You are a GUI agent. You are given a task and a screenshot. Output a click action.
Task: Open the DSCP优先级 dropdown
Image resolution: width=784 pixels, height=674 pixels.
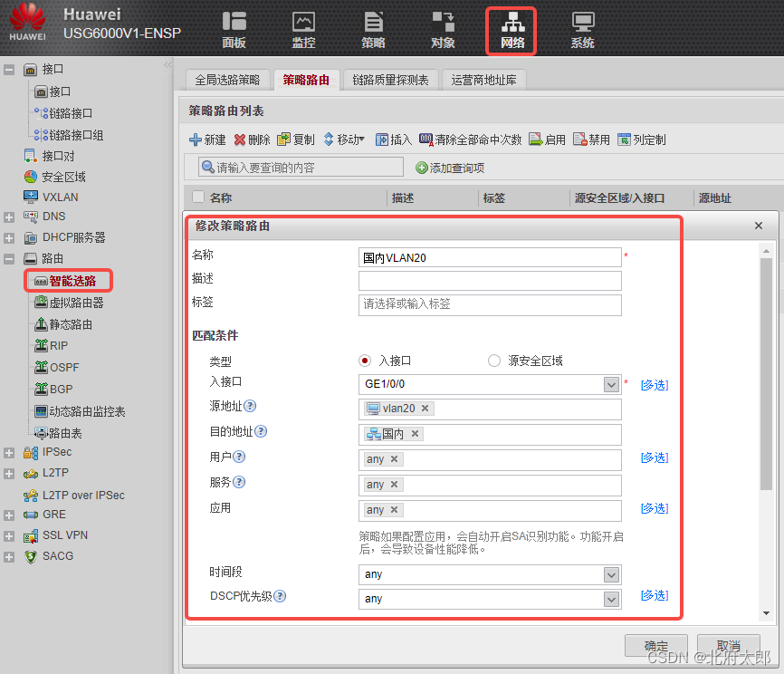click(x=611, y=599)
